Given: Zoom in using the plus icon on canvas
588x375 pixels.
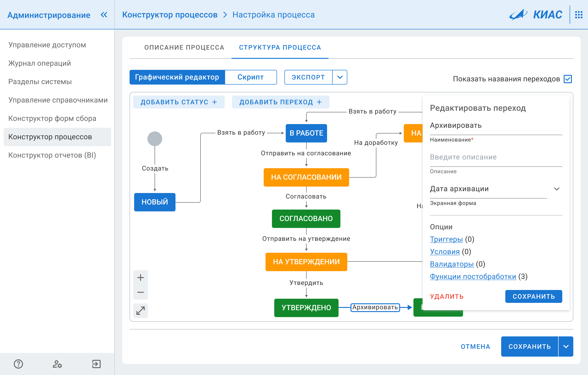Looking at the screenshot, I should pos(140,277).
